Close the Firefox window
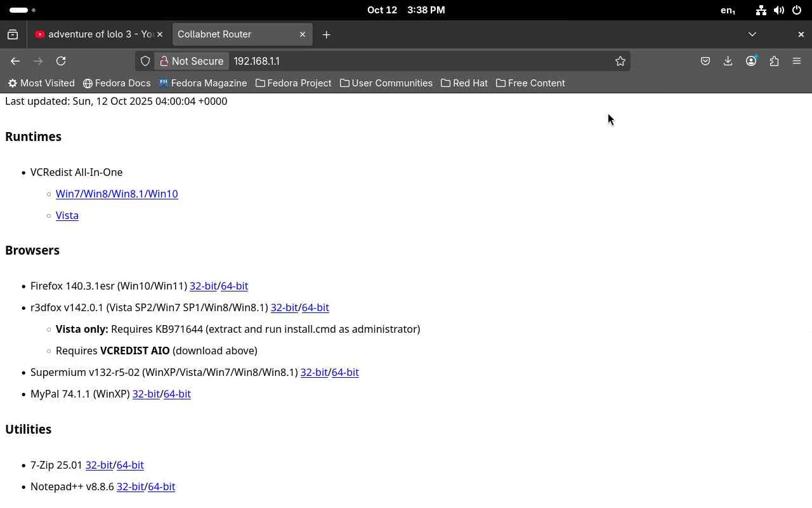Screen dimensions: 812x508 click(801, 34)
